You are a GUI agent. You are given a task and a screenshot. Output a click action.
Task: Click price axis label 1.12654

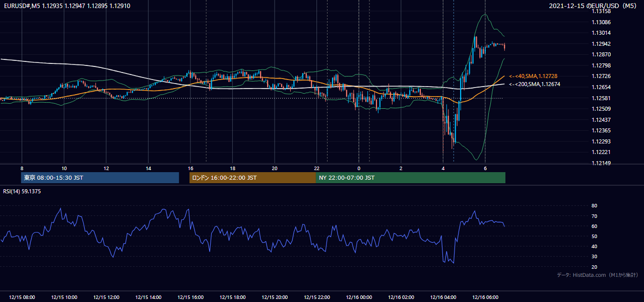point(601,87)
